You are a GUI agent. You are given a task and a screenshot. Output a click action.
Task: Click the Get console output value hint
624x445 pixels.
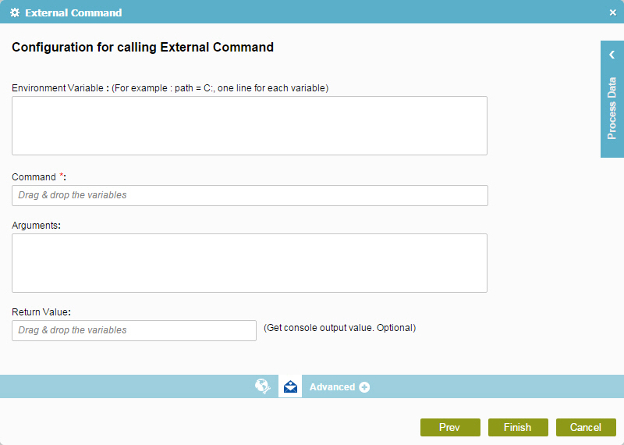point(339,328)
